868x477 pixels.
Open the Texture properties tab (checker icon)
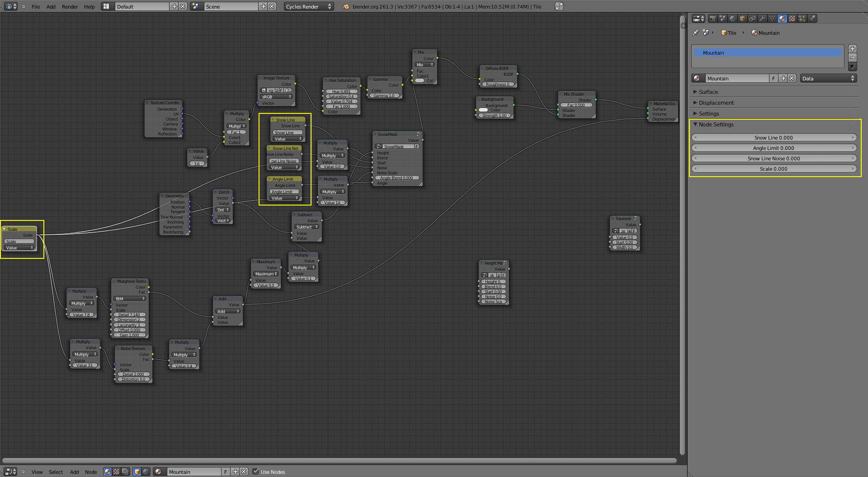[792, 19]
